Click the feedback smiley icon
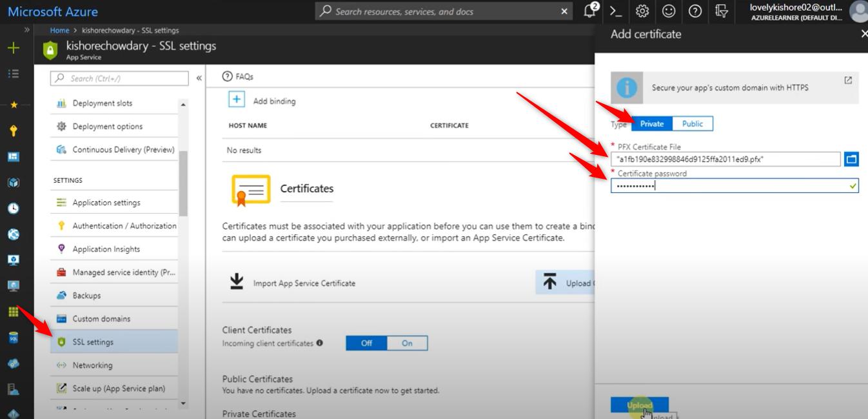Image resolution: width=868 pixels, height=419 pixels. pos(669,11)
